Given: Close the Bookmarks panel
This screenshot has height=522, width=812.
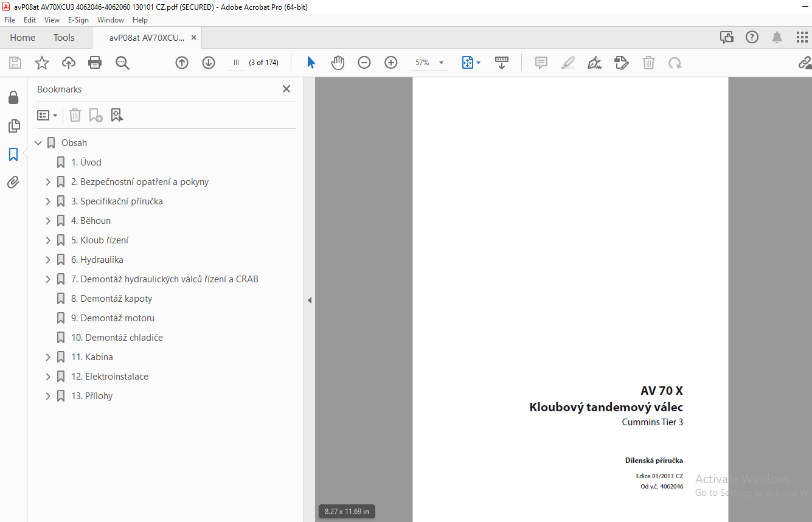Looking at the screenshot, I should click(x=286, y=89).
